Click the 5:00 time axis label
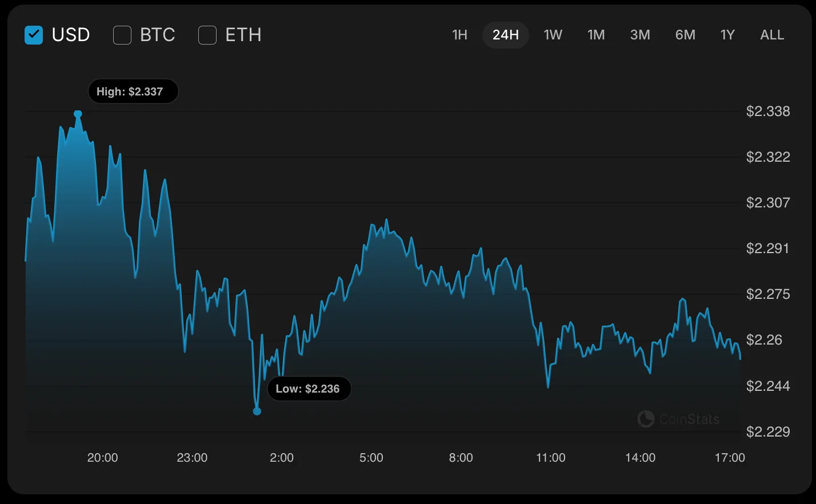This screenshot has height=504, width=816. (x=371, y=458)
